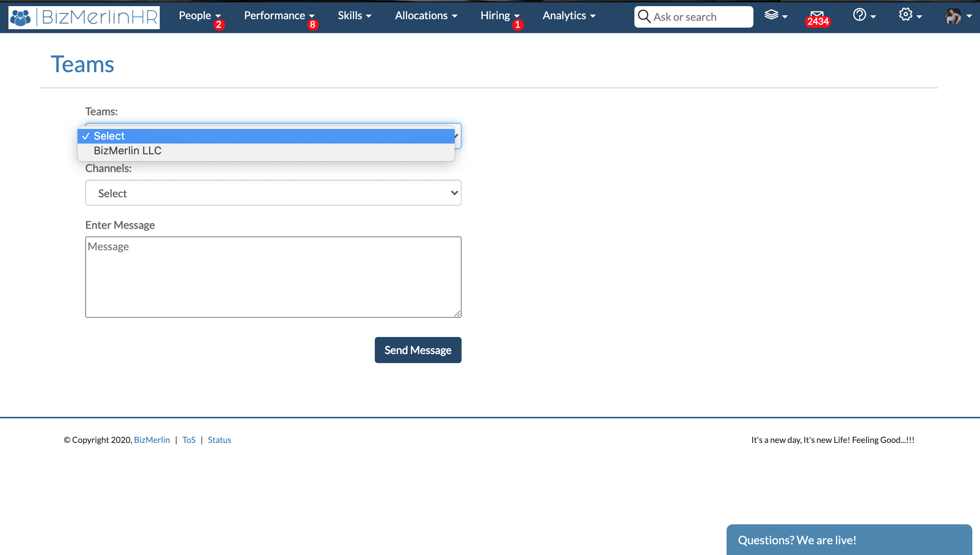Click the search magnifier icon
This screenshot has width=980, height=555.
tap(644, 17)
